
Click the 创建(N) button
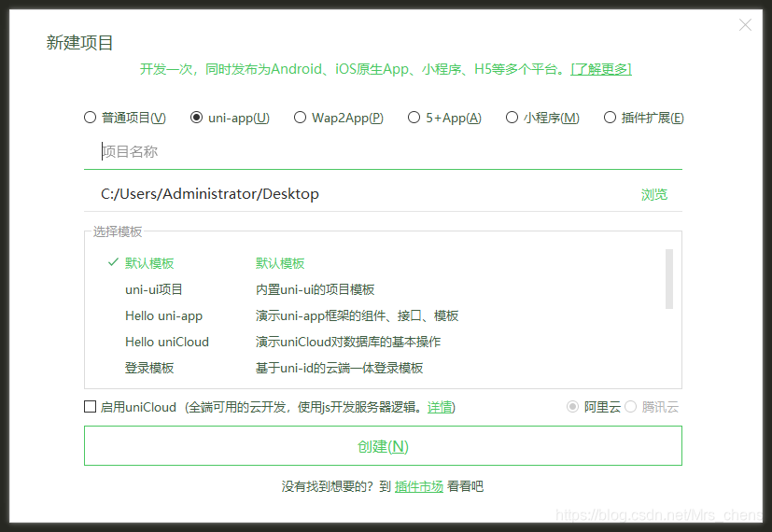383,446
